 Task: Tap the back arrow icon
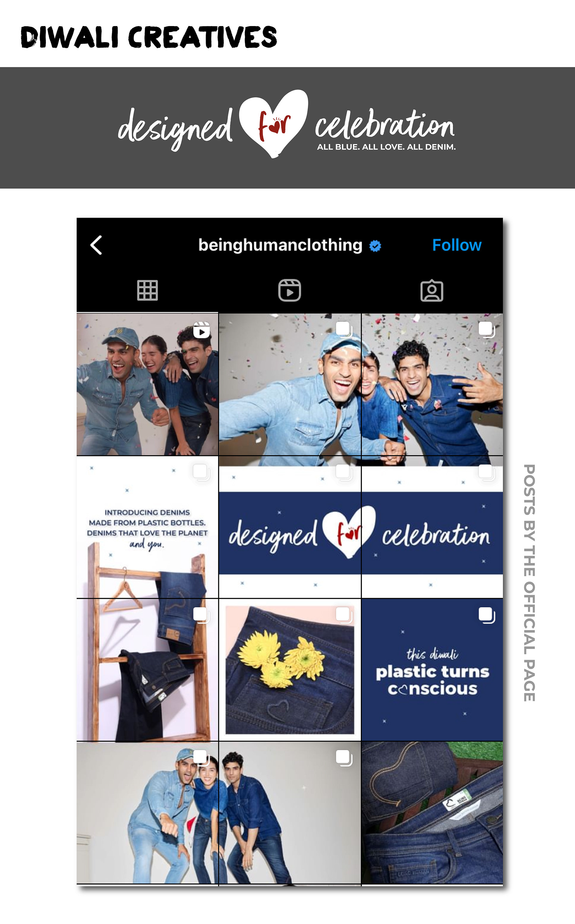(96, 245)
